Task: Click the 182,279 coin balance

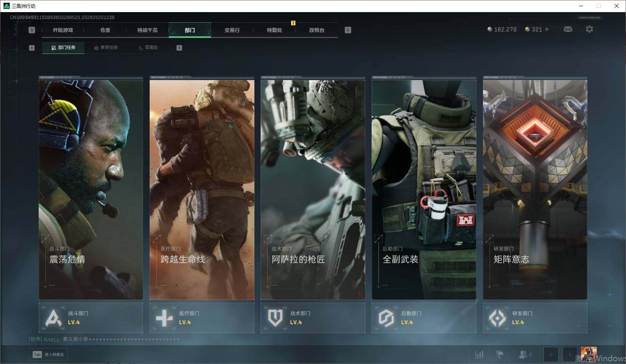Action: point(502,29)
